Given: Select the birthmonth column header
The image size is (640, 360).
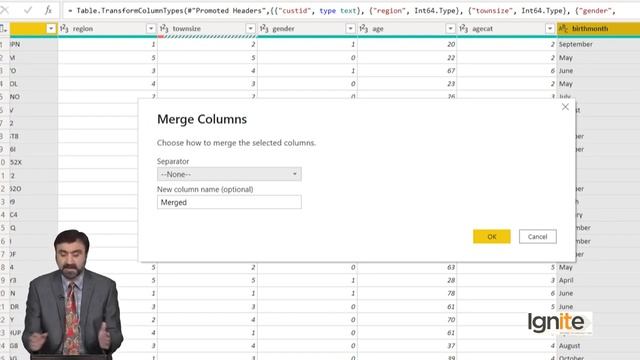Looking at the screenshot, I should click(x=598, y=29).
